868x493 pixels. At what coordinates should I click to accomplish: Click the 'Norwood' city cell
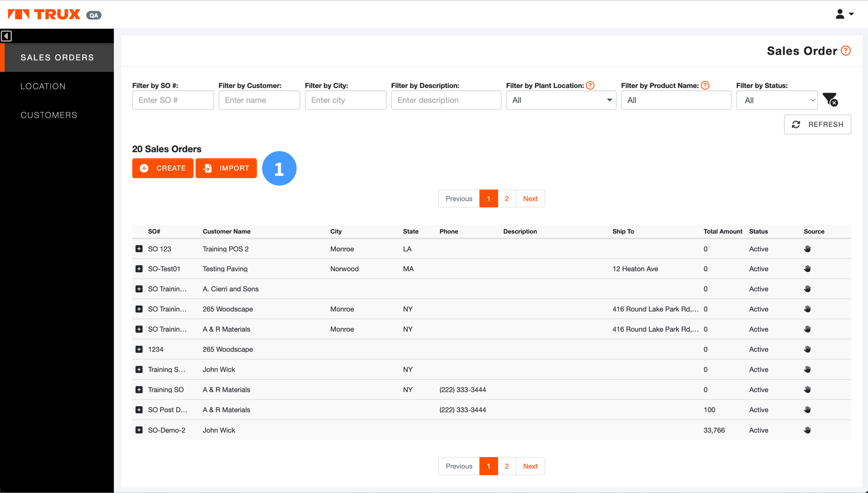(344, 269)
